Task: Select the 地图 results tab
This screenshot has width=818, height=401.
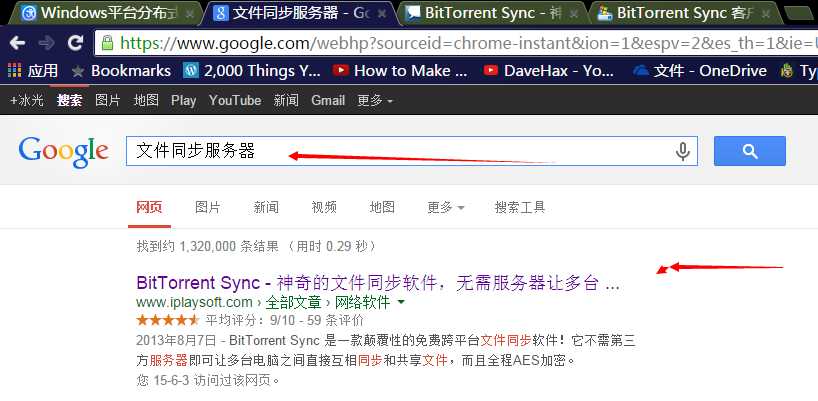Action: coord(382,208)
